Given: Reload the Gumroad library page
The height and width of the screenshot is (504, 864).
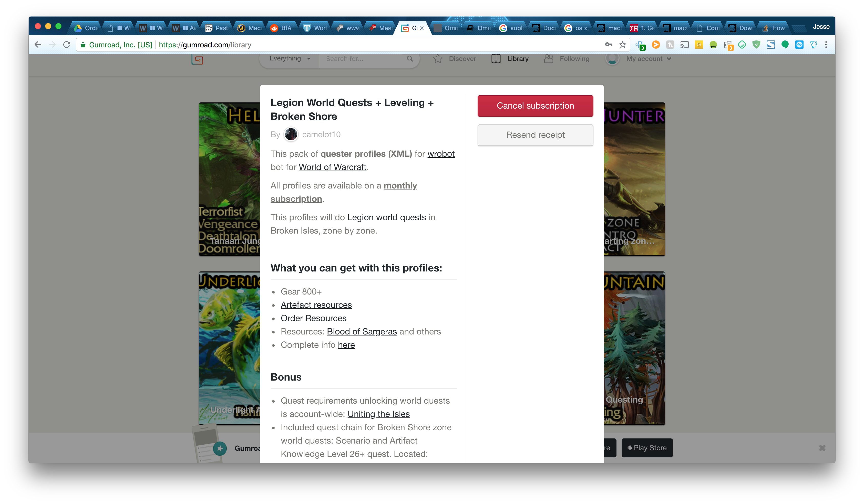Looking at the screenshot, I should pos(67,45).
